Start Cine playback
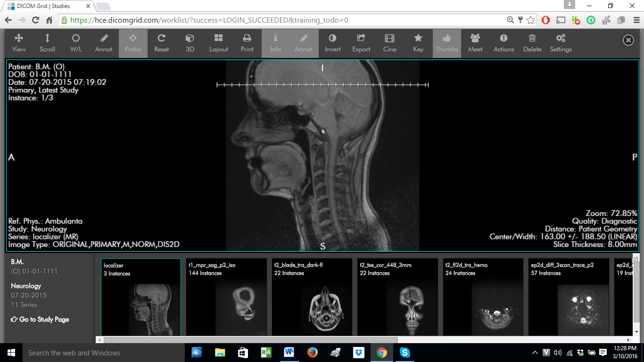The image size is (644, 362). pos(390,43)
